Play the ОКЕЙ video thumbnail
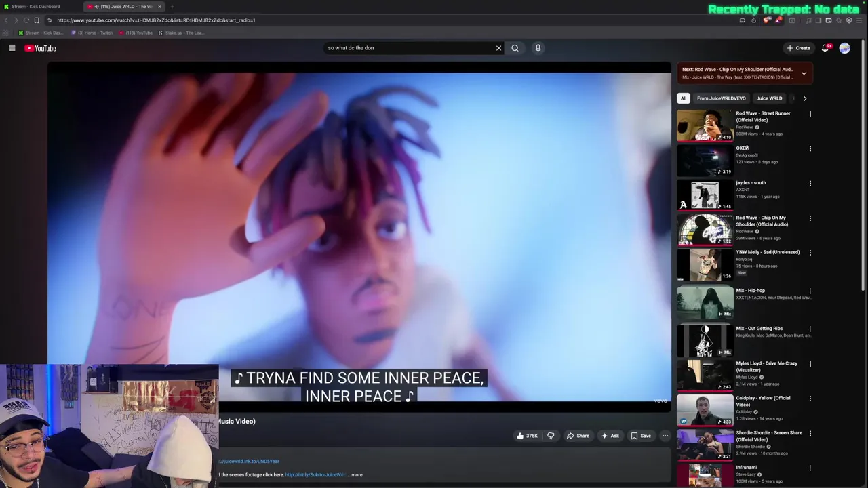Viewport: 868px width, 488px height. click(x=705, y=160)
